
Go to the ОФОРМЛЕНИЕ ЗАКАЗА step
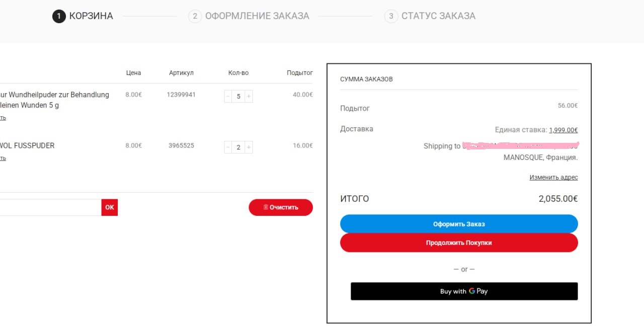257,16
